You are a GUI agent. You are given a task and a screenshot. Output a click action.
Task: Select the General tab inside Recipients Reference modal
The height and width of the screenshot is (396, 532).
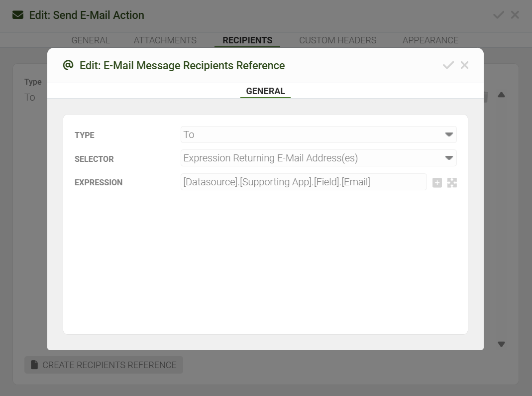click(265, 91)
